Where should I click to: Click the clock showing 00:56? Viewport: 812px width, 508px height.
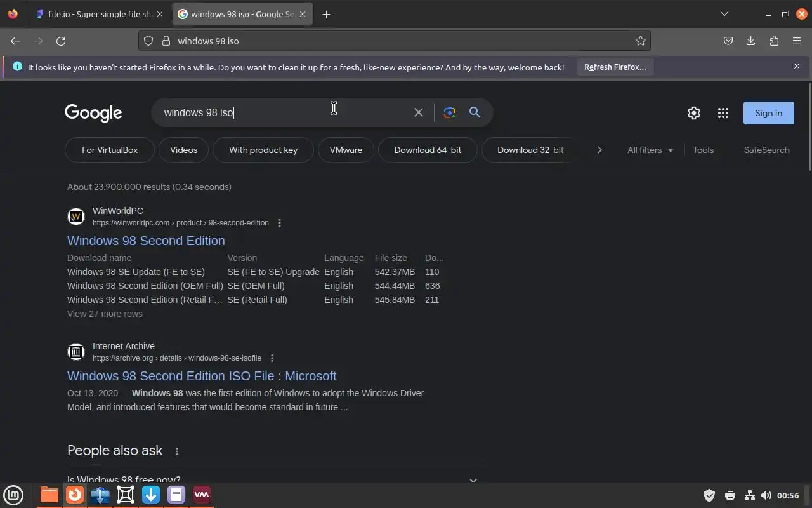click(788, 495)
